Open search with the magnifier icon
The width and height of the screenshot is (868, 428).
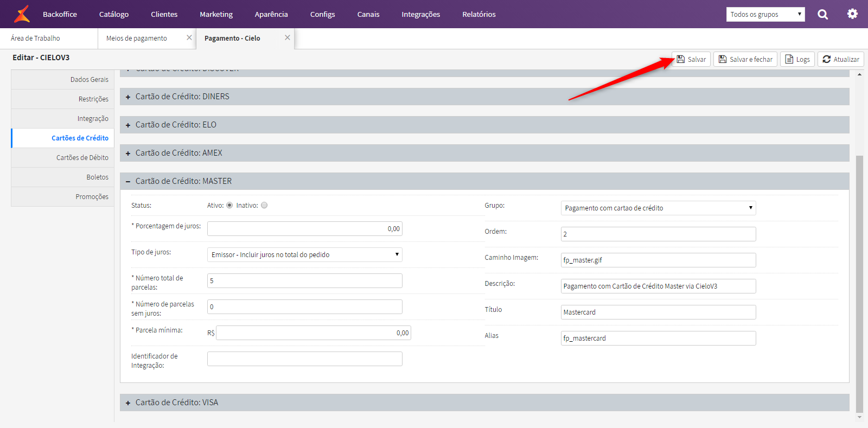click(x=822, y=14)
